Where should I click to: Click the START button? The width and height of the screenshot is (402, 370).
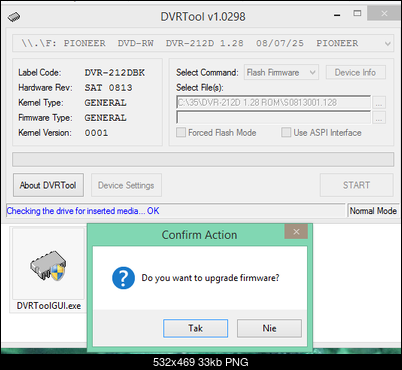(x=356, y=185)
